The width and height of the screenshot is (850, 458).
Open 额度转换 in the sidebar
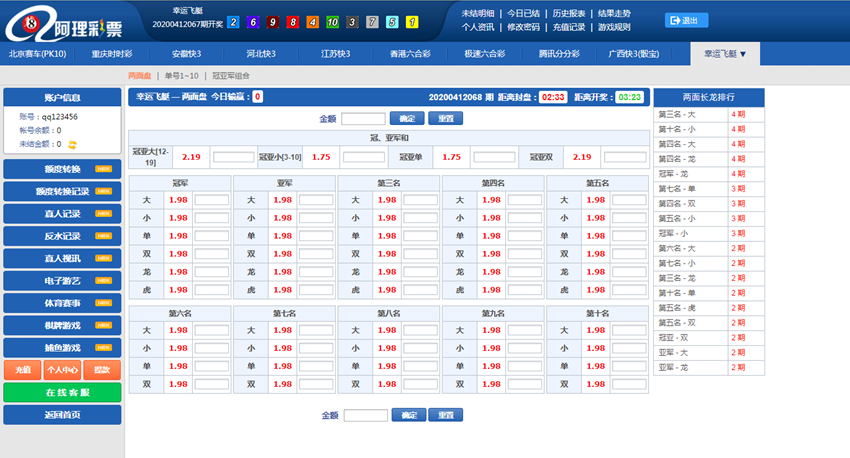tap(62, 169)
